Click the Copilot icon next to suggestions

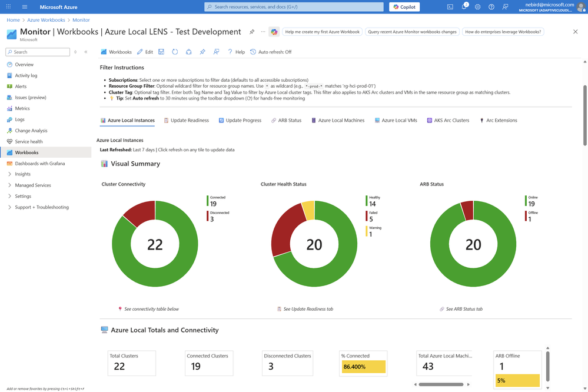point(274,32)
